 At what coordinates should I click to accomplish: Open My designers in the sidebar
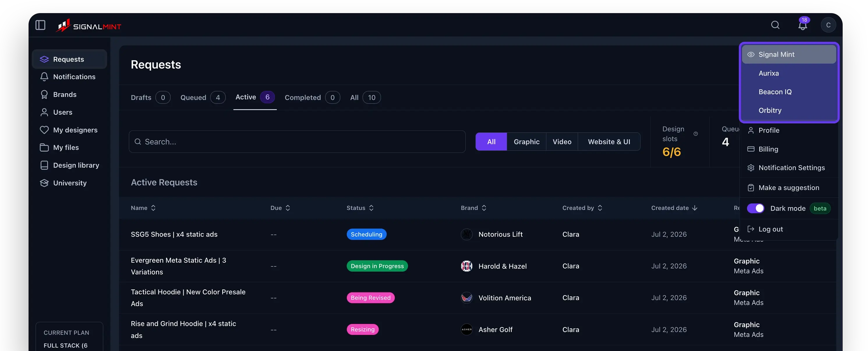click(69, 130)
